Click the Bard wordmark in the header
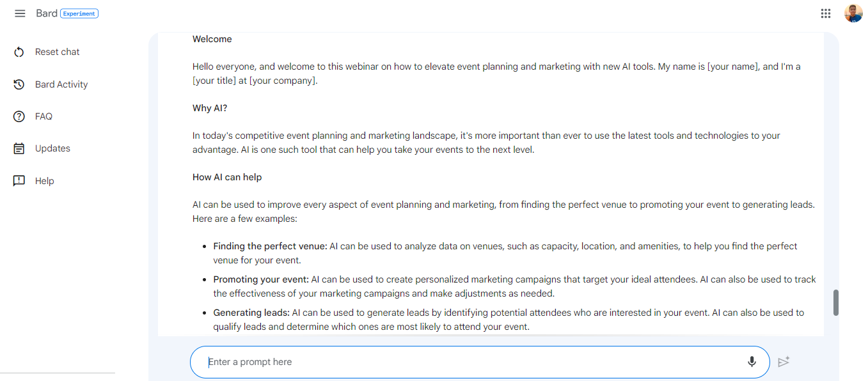Viewport: 868px width, 381px height. (47, 13)
